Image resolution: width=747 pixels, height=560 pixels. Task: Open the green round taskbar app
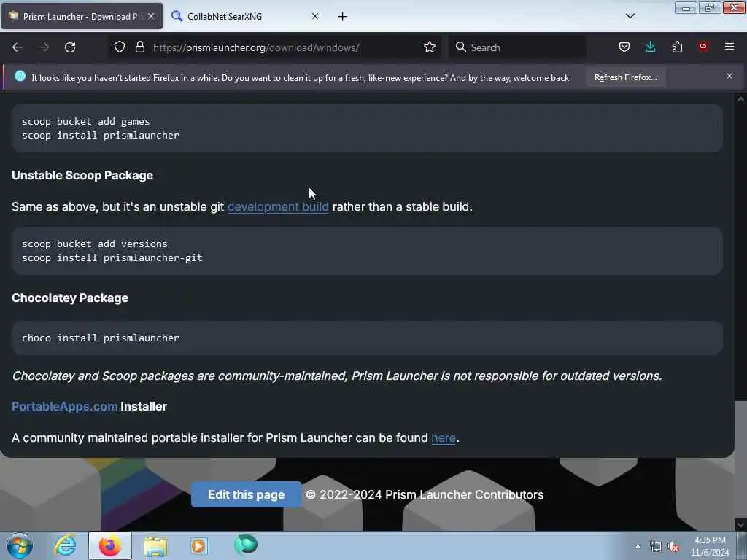pyautogui.click(x=246, y=545)
